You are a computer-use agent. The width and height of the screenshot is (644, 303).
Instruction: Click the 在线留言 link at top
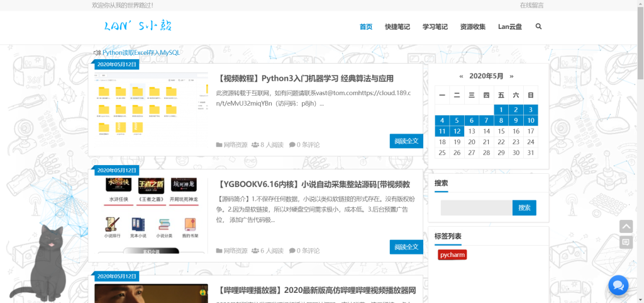(x=531, y=5)
